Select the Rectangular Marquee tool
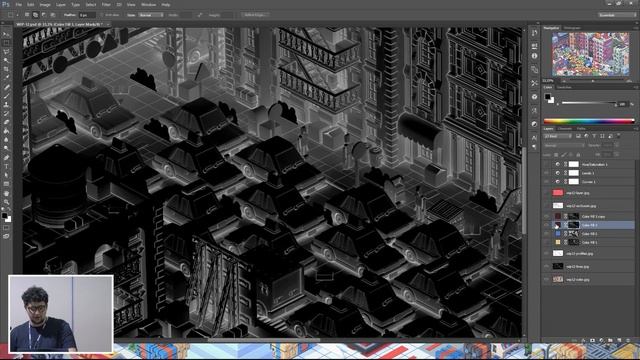 [6, 43]
